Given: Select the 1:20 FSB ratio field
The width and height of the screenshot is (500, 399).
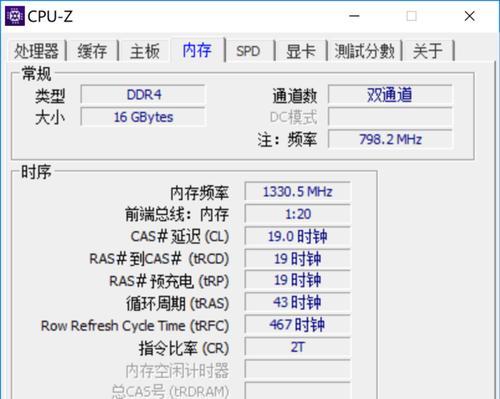Looking at the screenshot, I should coord(297,214).
